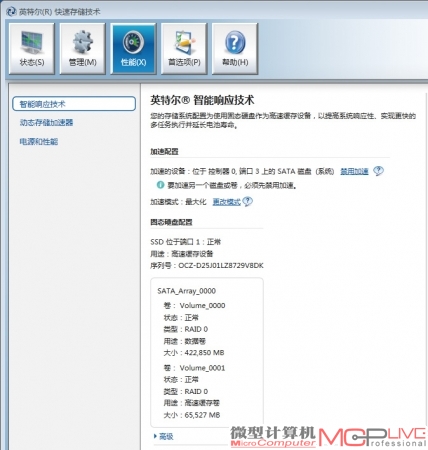Click the blue info icon before 要加速另一个磁盘
The image size is (428, 450).
tap(160, 185)
